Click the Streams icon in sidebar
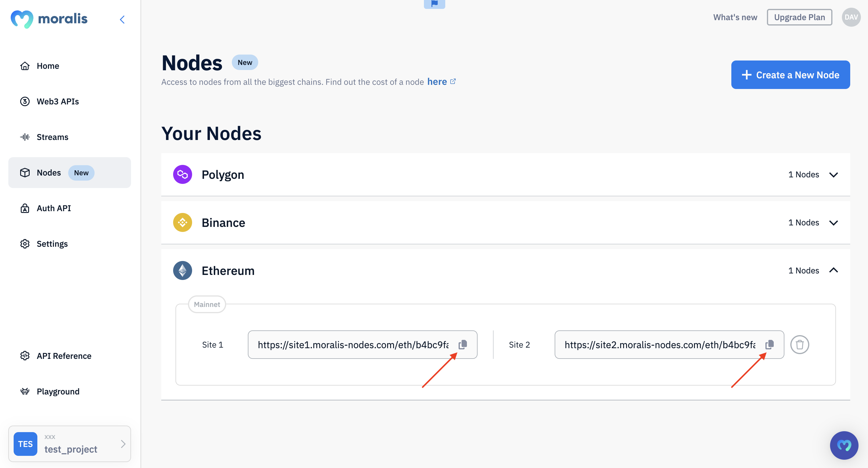 pyautogui.click(x=25, y=137)
